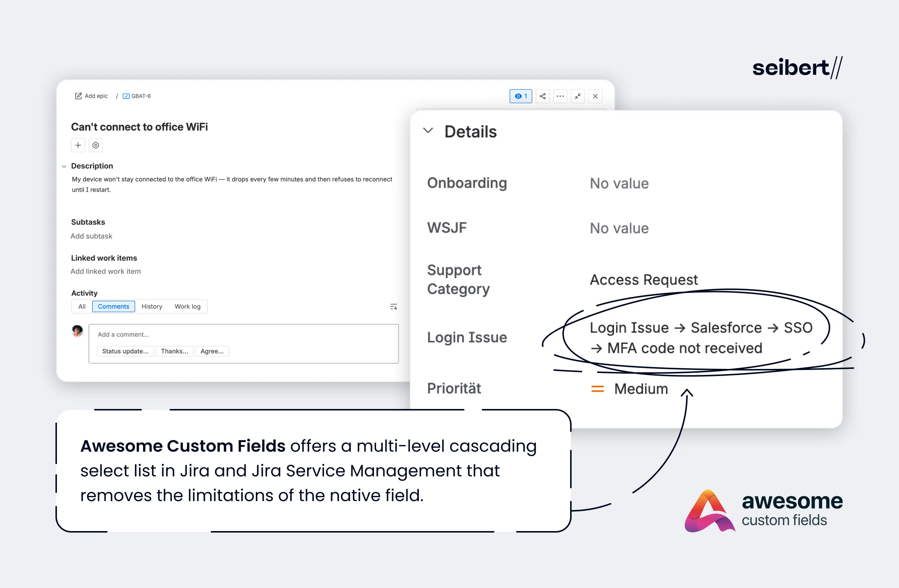
Task: Click the user avatar beside comment box
Action: (78, 331)
